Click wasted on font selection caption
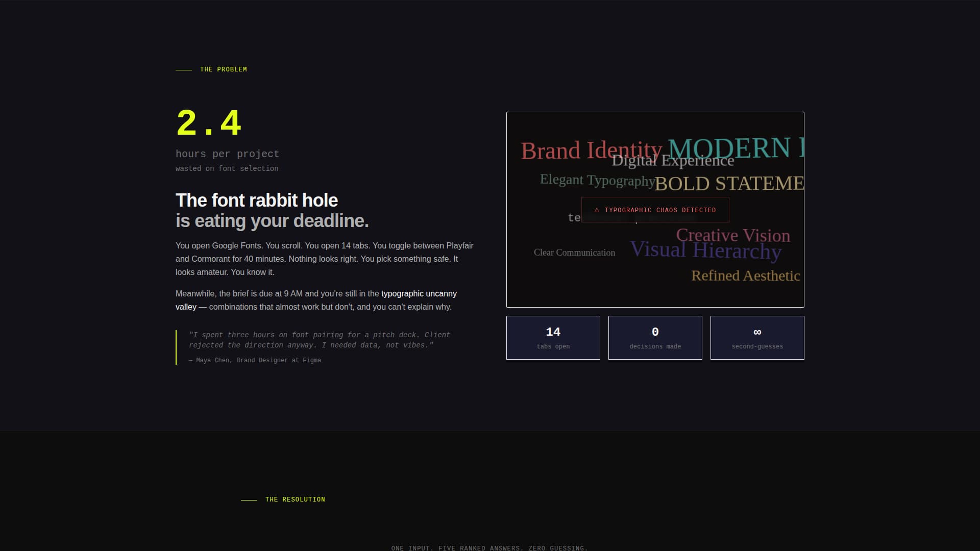 click(227, 168)
